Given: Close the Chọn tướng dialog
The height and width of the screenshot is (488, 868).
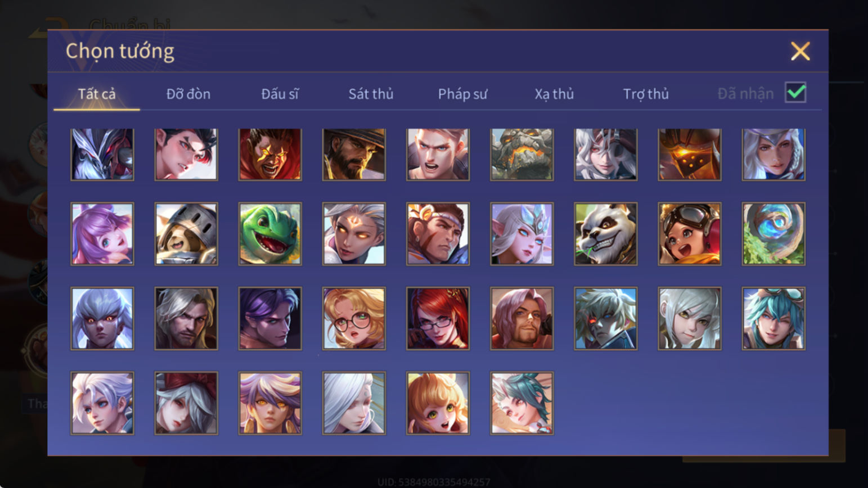Looking at the screenshot, I should coord(800,51).
